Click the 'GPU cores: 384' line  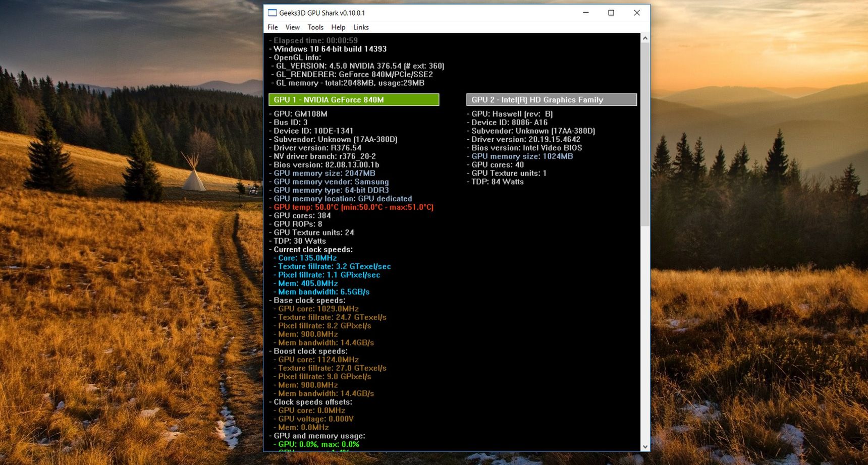click(300, 216)
